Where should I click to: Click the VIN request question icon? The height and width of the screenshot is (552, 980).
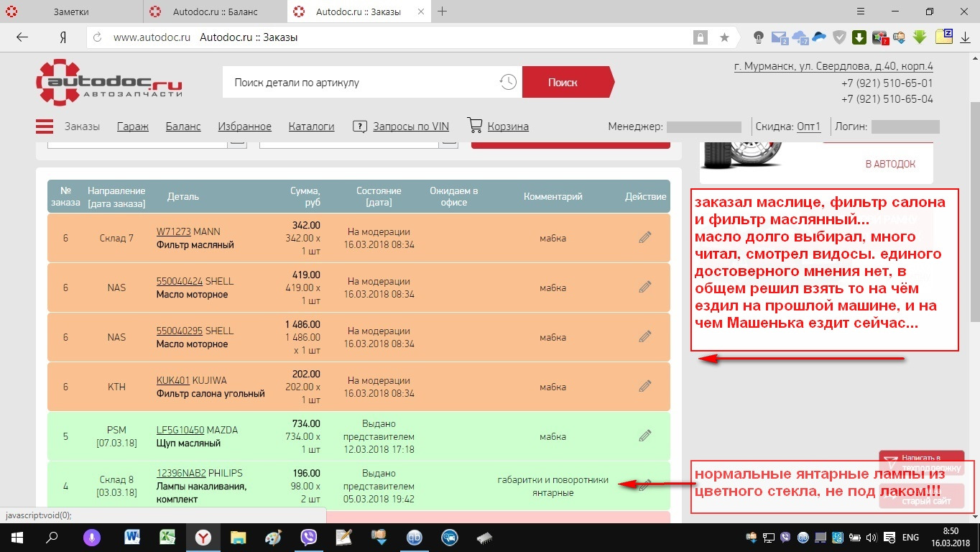(x=360, y=126)
